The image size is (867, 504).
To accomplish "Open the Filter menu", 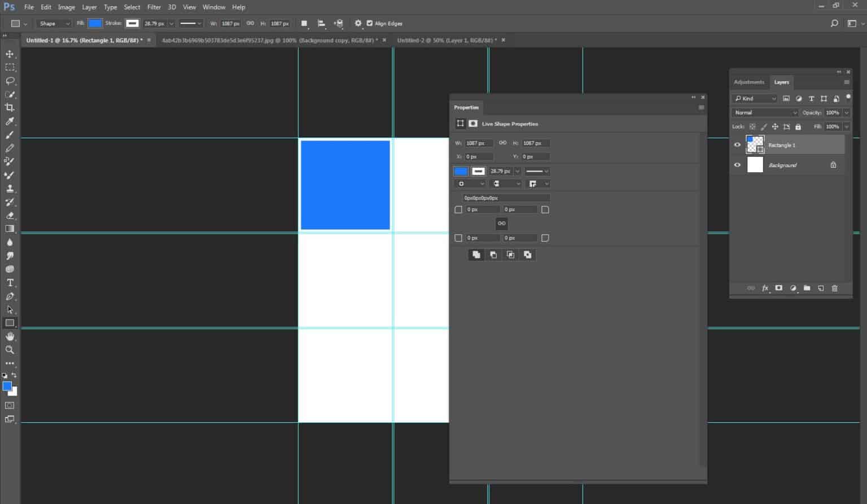I will pyautogui.click(x=154, y=7).
